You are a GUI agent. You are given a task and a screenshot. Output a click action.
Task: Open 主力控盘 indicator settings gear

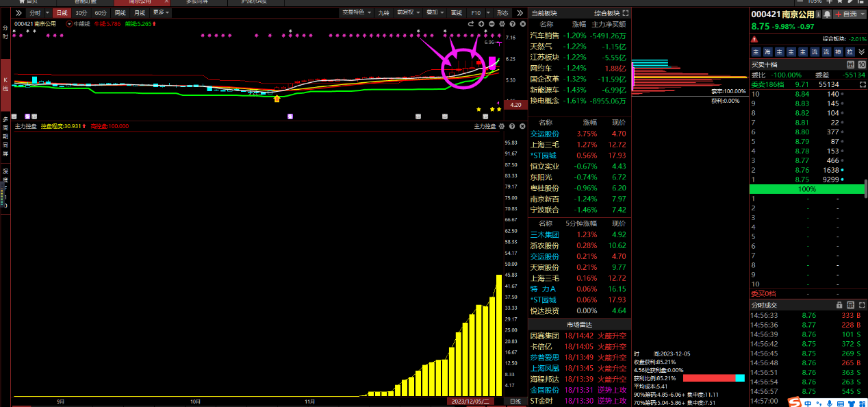[x=500, y=127]
